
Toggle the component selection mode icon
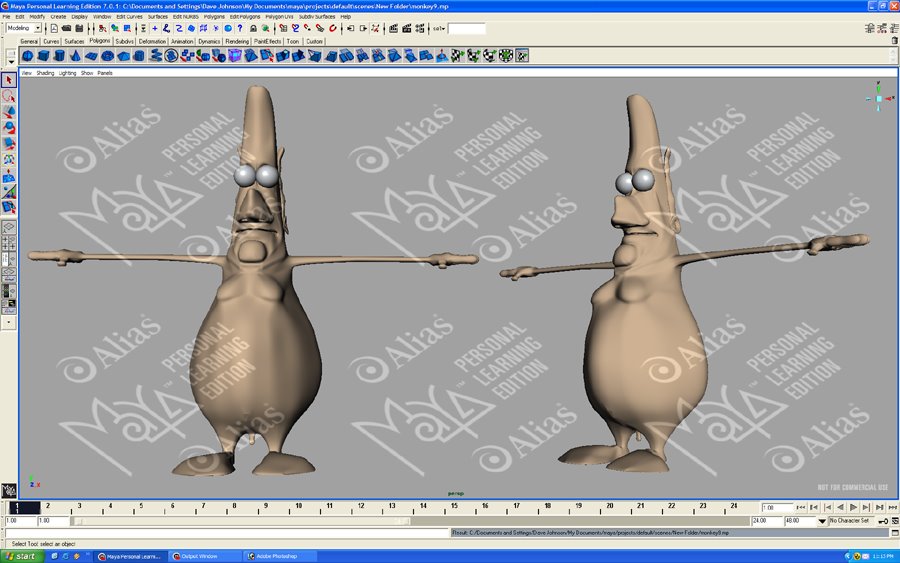click(127, 28)
